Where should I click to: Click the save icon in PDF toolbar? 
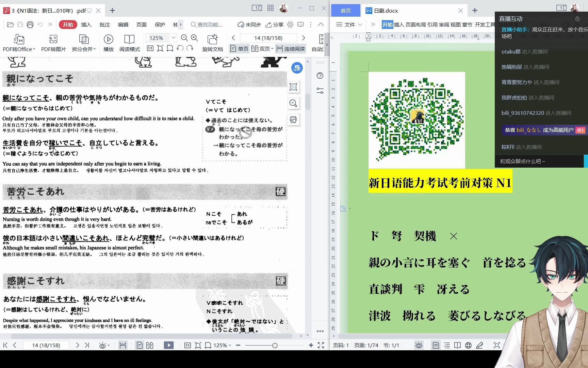[20, 25]
